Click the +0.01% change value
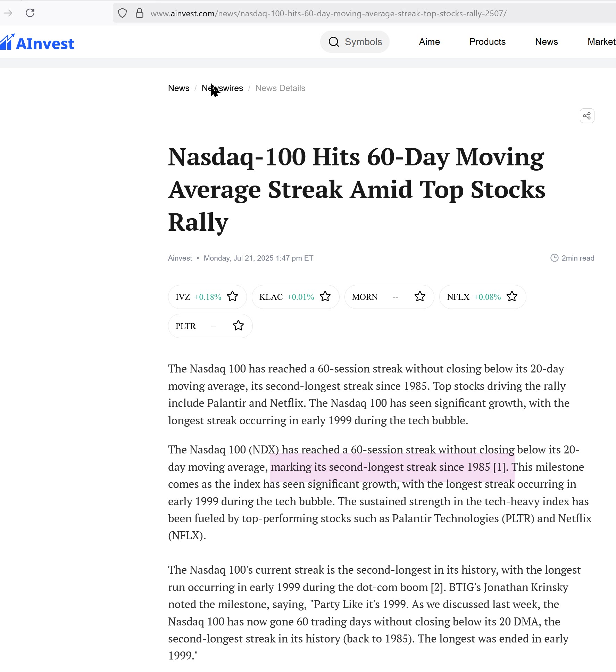 pos(300,297)
